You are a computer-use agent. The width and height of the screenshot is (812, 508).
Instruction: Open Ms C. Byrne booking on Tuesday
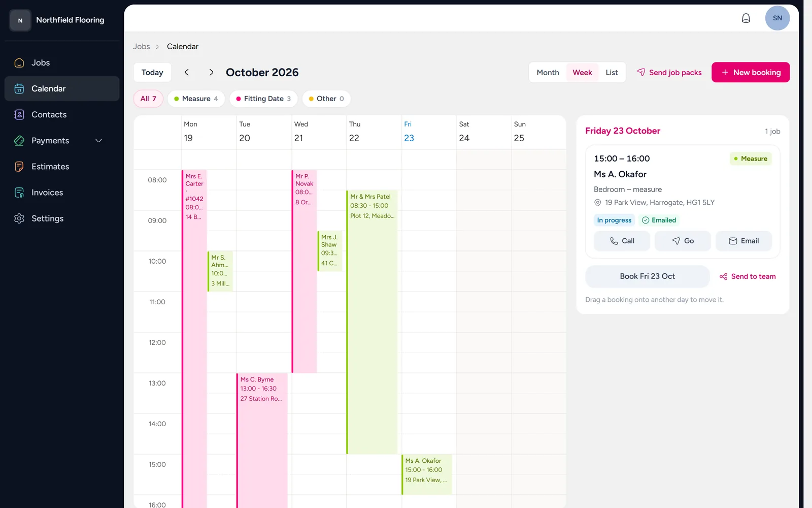(262, 440)
